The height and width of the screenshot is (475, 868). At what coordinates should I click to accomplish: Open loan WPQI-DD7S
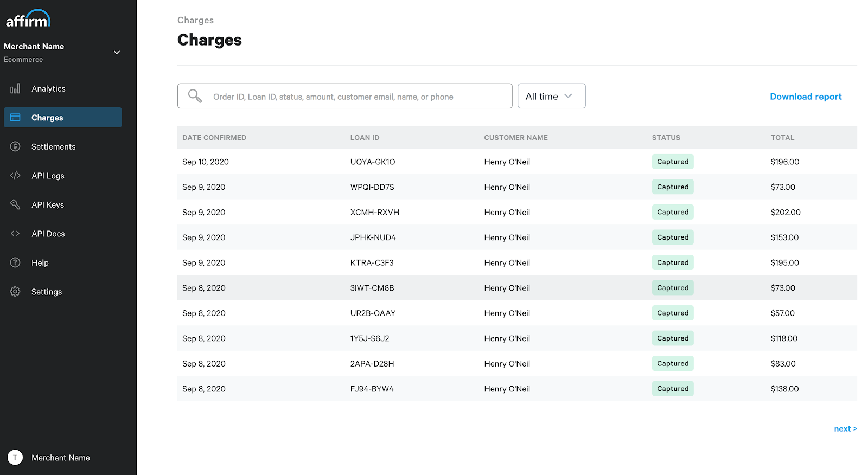pyautogui.click(x=372, y=187)
